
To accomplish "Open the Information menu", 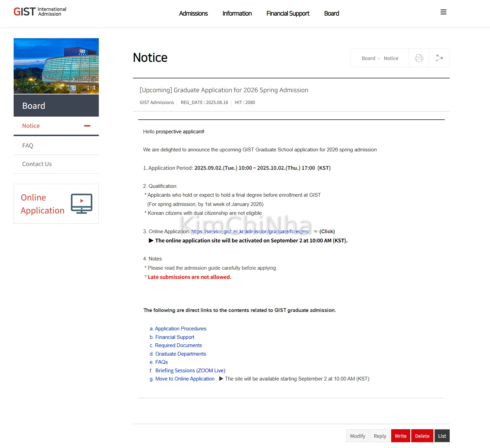I will tap(237, 13).
